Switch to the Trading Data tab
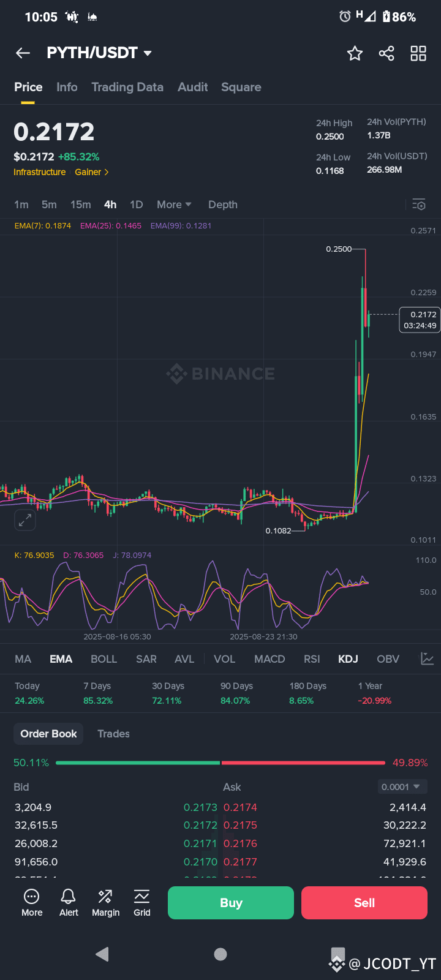The image size is (441, 980). coord(127,87)
